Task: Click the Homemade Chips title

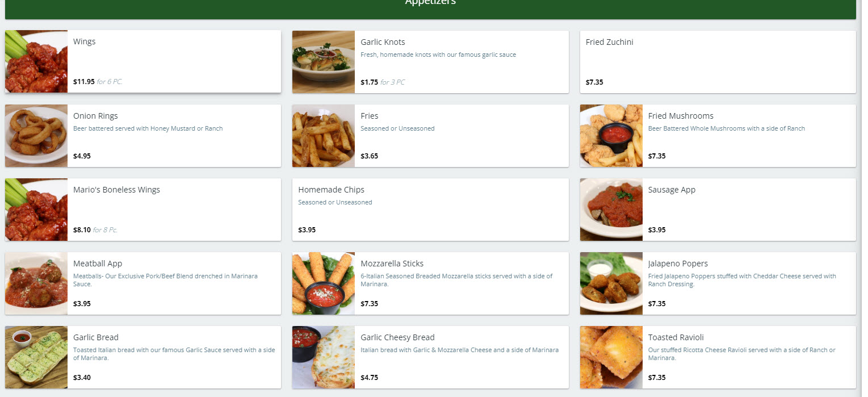Action: tap(332, 190)
